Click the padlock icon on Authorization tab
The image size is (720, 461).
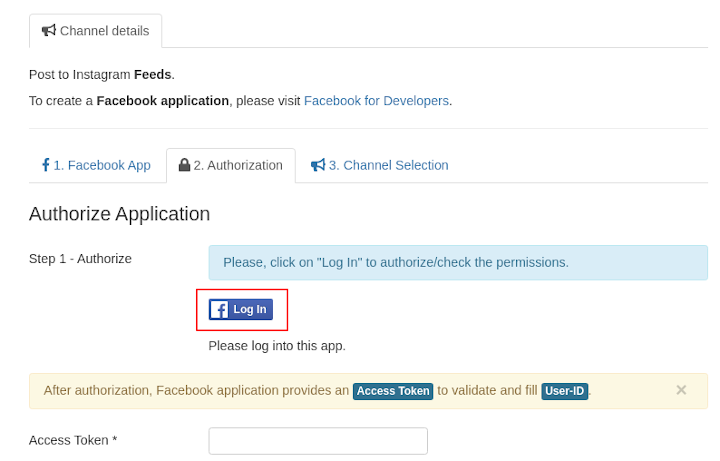tap(184, 165)
